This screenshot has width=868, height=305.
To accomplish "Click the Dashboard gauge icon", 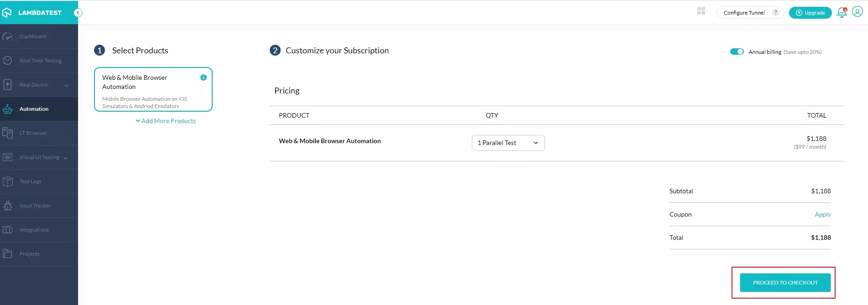I will point(7,36).
